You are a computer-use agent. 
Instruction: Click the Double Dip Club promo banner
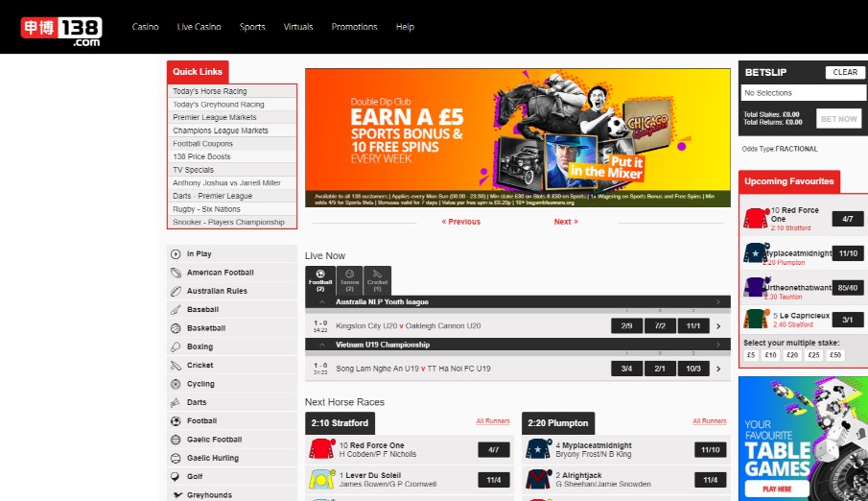(x=518, y=138)
